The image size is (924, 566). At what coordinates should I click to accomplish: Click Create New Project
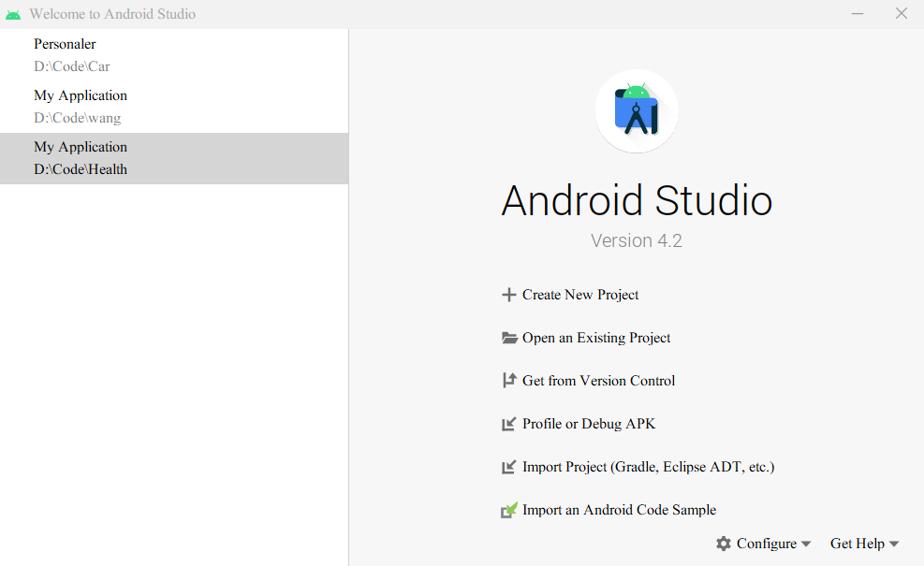[x=580, y=295]
